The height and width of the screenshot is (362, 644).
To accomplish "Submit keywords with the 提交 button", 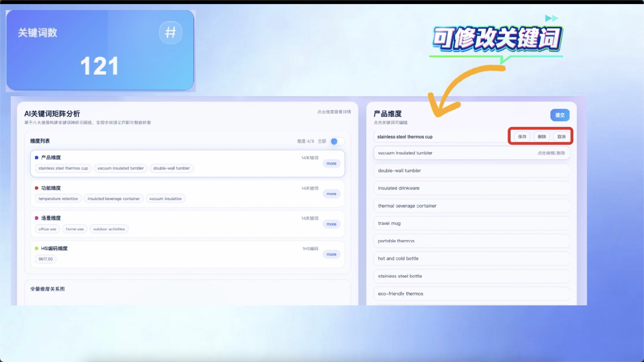I will click(x=560, y=115).
